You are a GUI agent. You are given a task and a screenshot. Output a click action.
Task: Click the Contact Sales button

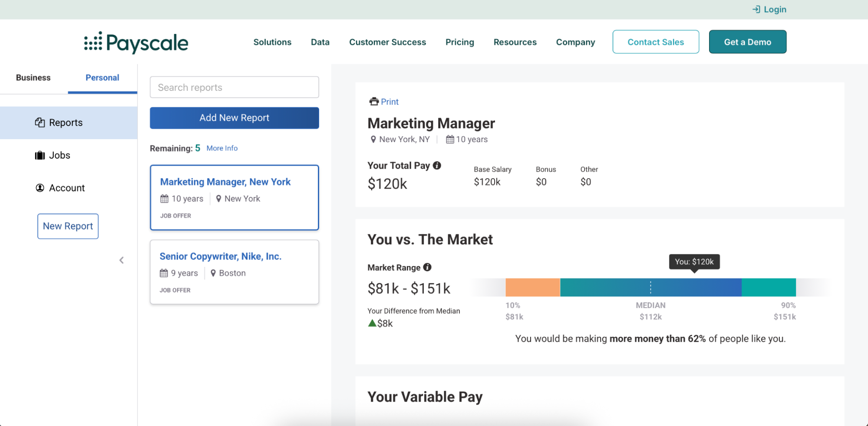[x=656, y=42]
